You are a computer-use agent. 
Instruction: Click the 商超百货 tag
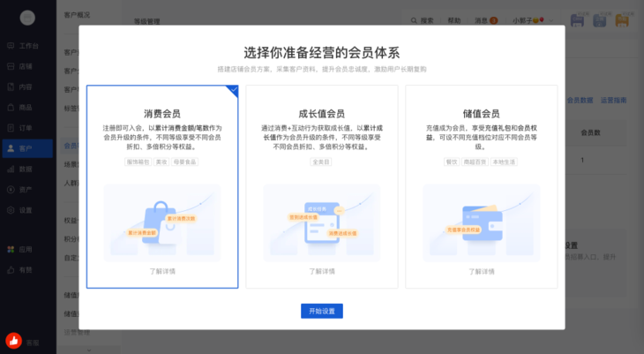coord(475,162)
